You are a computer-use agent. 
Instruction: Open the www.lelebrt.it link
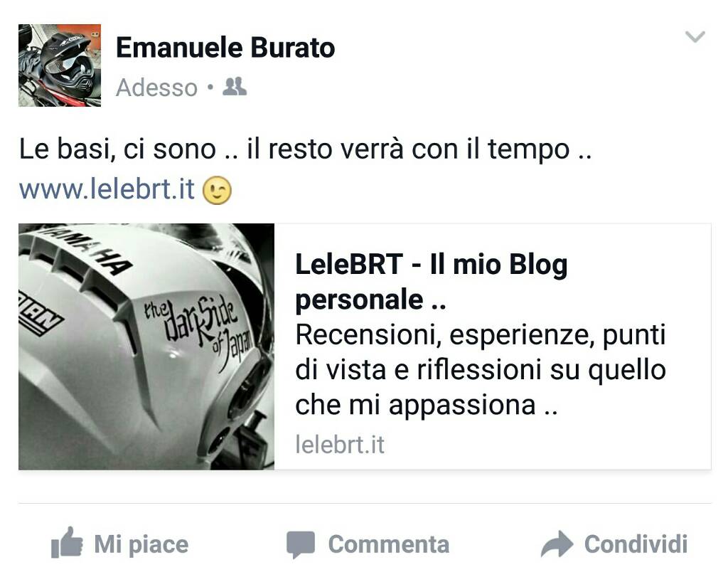107,189
